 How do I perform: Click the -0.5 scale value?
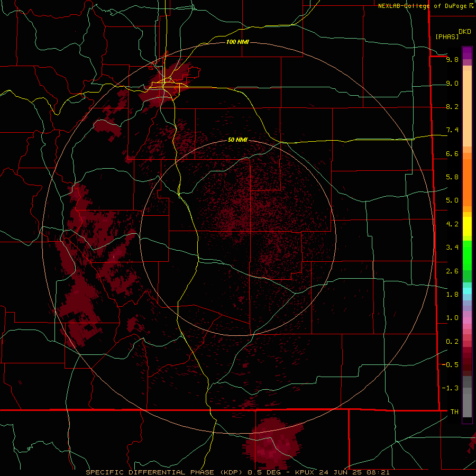coord(450,365)
